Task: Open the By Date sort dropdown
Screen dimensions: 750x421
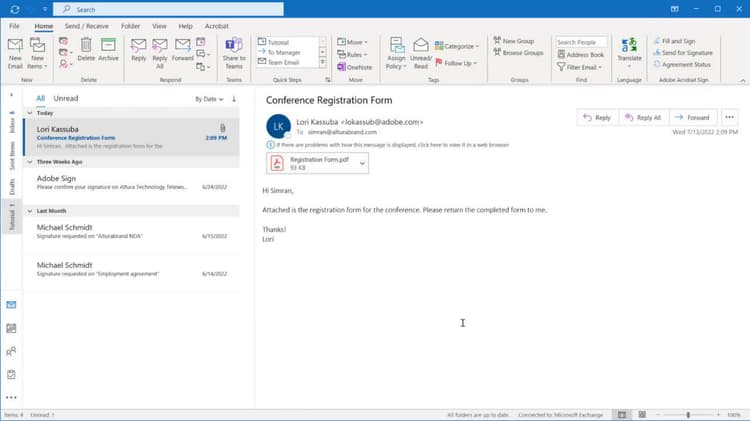Action: pyautogui.click(x=209, y=99)
